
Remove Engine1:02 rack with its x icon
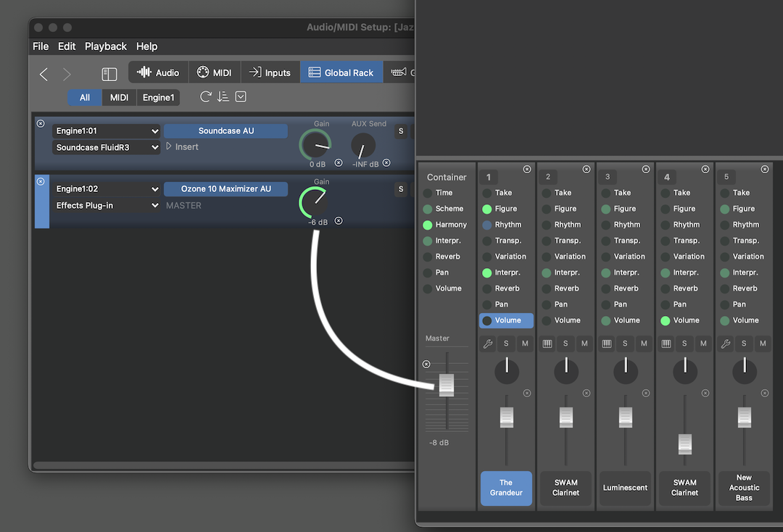[41, 182]
